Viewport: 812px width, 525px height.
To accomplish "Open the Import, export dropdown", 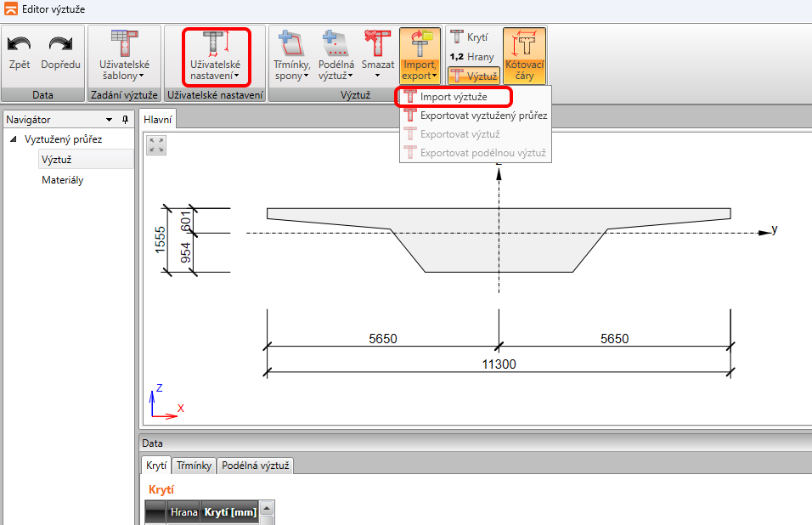I will pyautogui.click(x=420, y=55).
